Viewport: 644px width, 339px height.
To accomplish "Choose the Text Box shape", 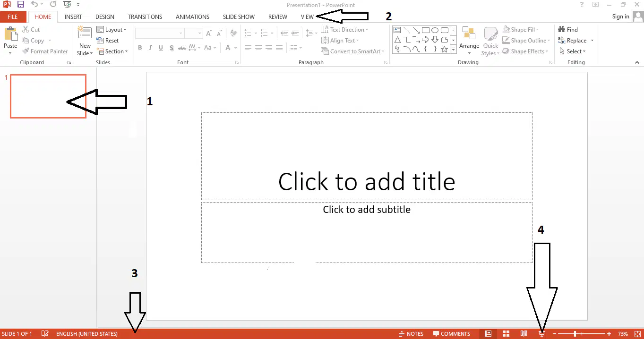I will [x=397, y=30].
